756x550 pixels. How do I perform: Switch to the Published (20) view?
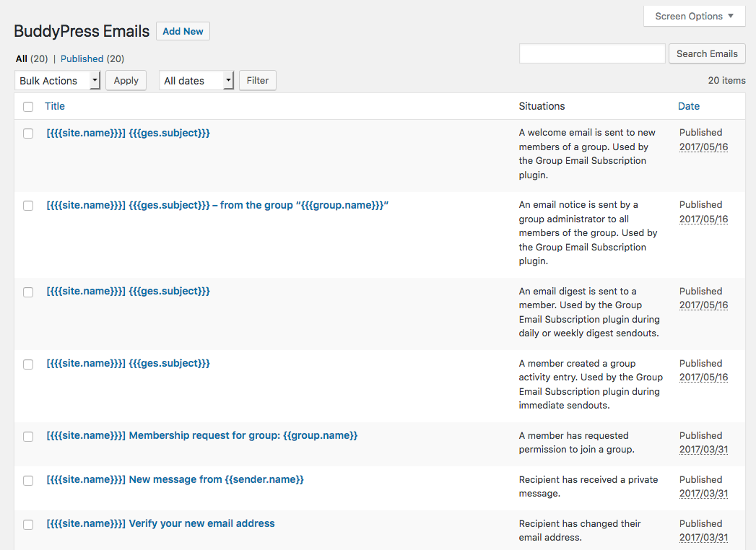click(x=92, y=58)
